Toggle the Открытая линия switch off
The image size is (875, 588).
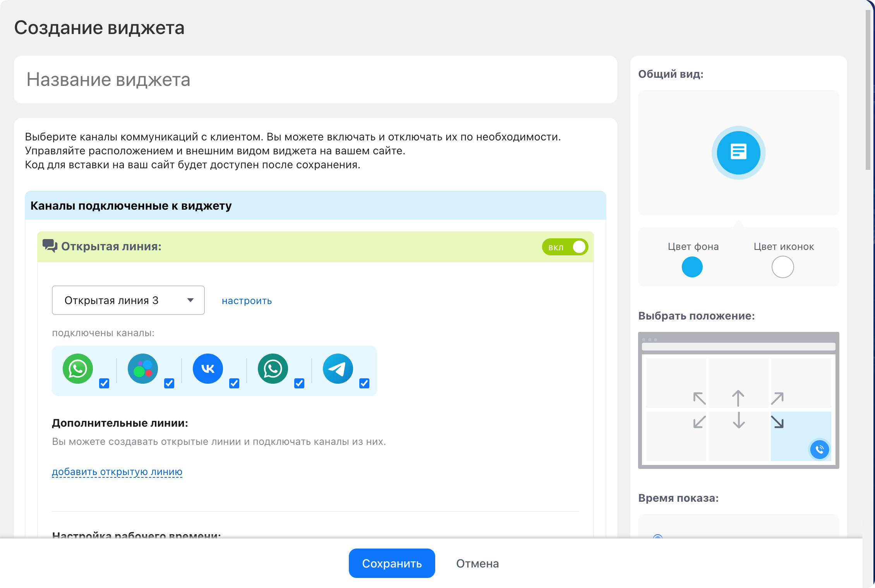(x=565, y=247)
